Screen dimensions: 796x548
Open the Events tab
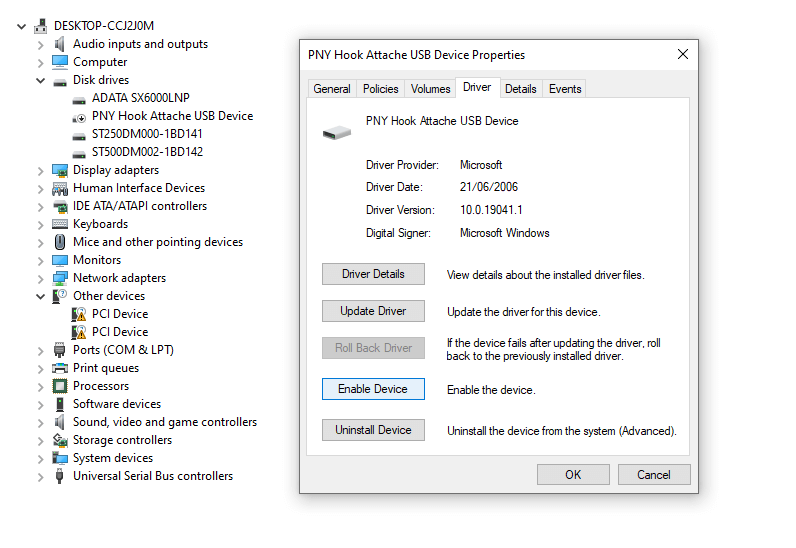(x=565, y=89)
